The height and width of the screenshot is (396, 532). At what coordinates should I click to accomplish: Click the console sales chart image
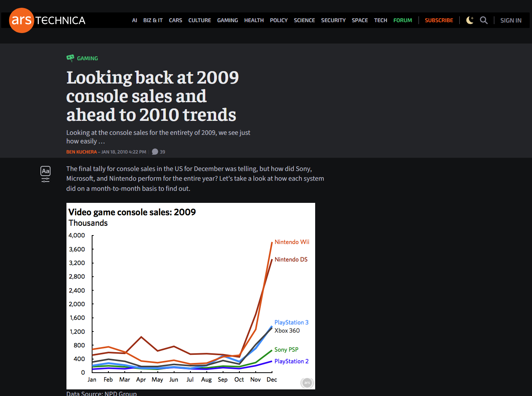[191, 296]
